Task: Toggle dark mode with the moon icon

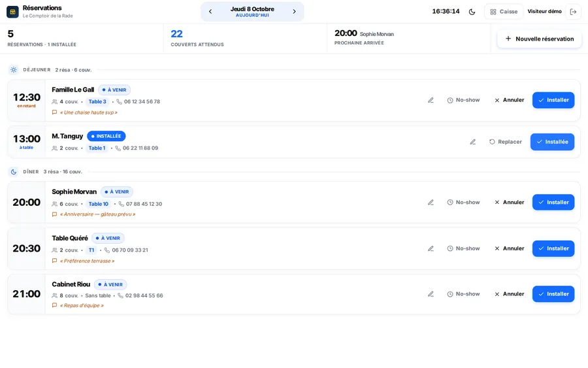Action: (x=472, y=12)
